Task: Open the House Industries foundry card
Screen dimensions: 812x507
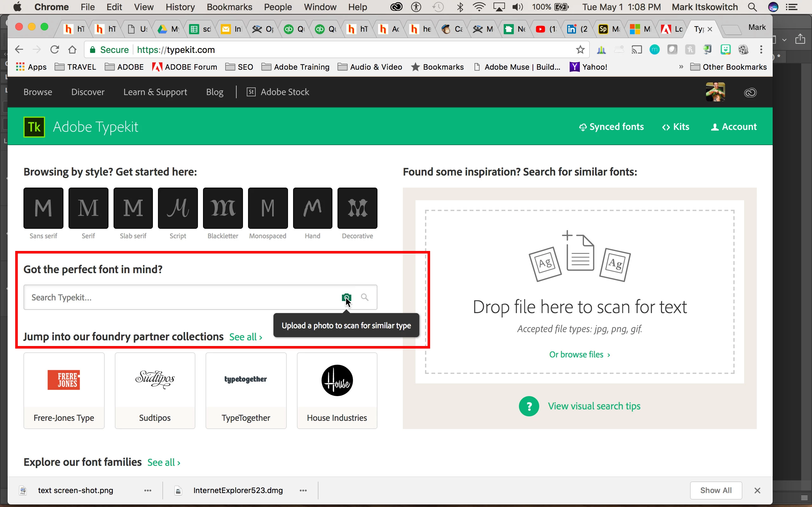Action: (337, 391)
